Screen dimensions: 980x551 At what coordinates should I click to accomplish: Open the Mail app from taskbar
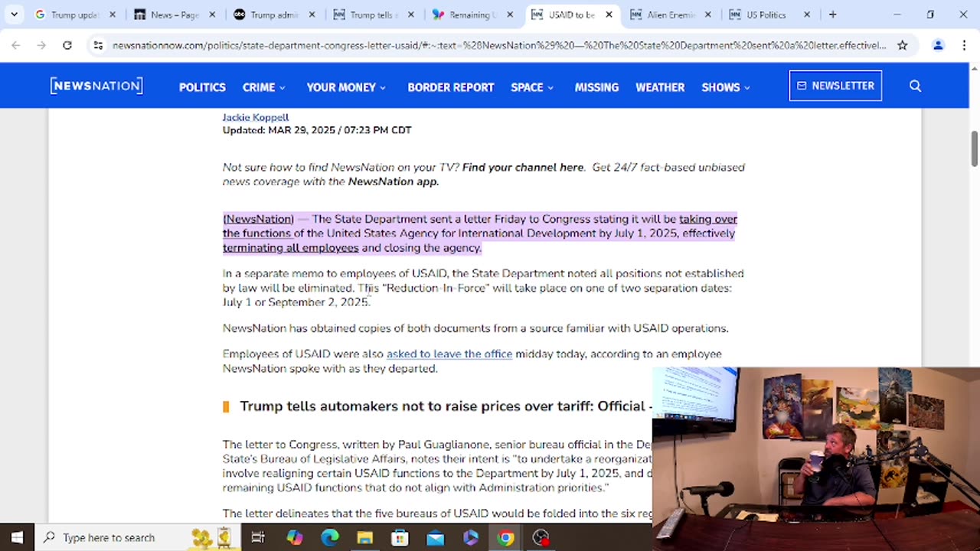click(x=435, y=537)
